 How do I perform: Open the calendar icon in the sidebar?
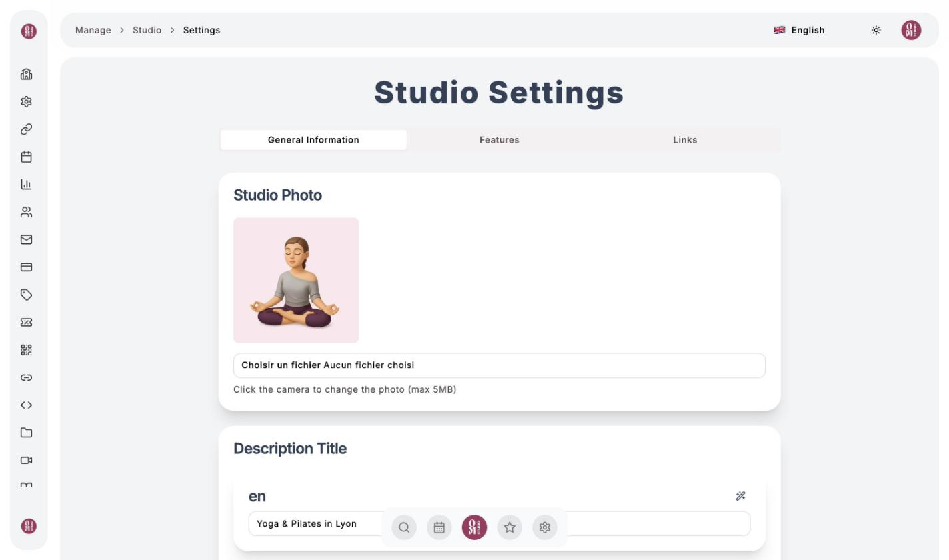click(27, 157)
